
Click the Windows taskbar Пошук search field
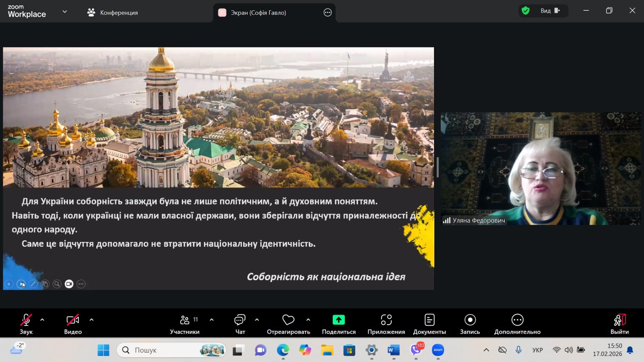(165, 350)
